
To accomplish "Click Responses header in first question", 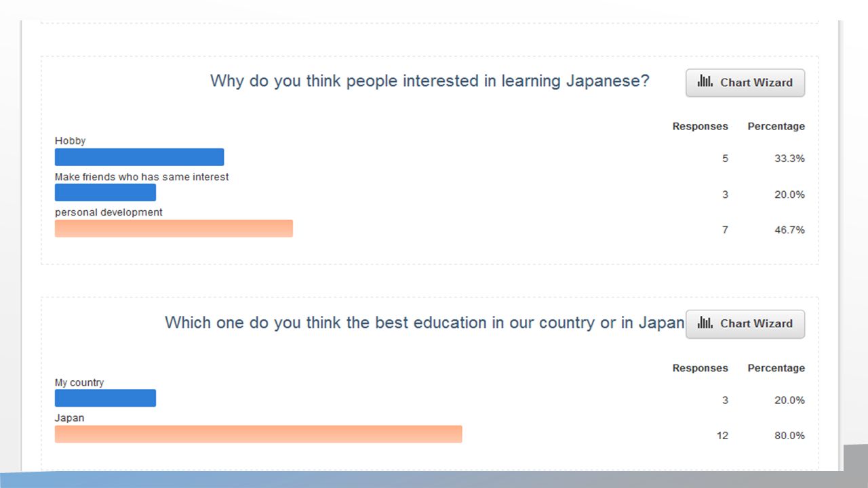I will click(700, 126).
